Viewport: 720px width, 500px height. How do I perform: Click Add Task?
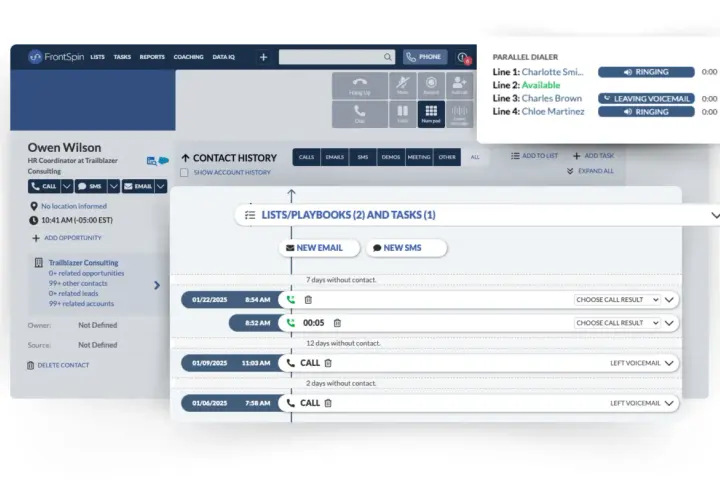pyautogui.click(x=593, y=156)
